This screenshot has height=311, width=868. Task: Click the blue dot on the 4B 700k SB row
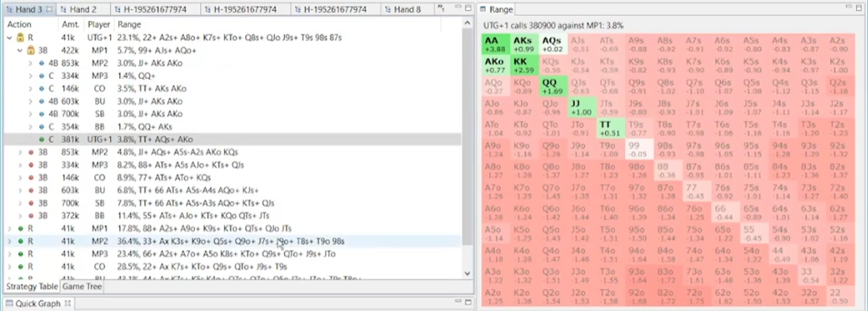pos(41,114)
